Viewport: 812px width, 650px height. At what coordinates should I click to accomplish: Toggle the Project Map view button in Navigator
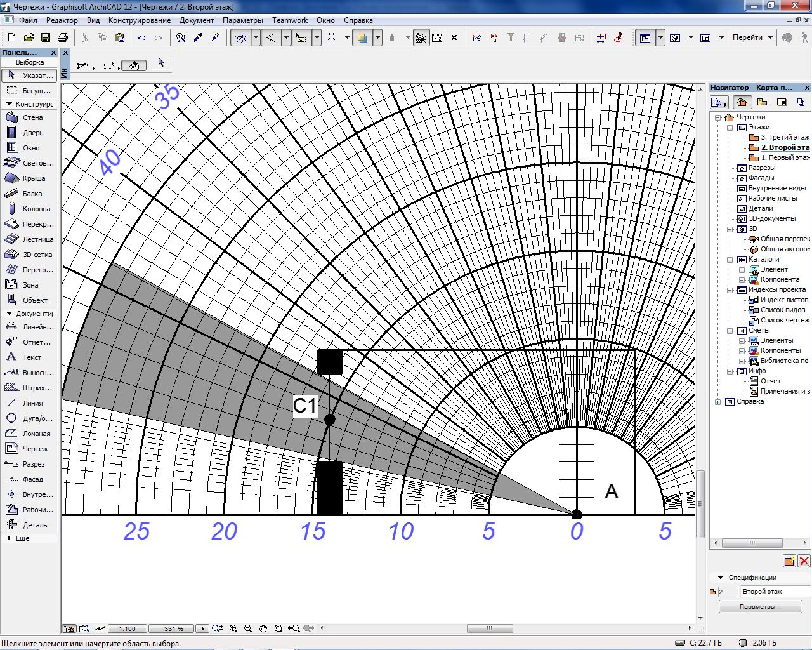pyautogui.click(x=742, y=102)
